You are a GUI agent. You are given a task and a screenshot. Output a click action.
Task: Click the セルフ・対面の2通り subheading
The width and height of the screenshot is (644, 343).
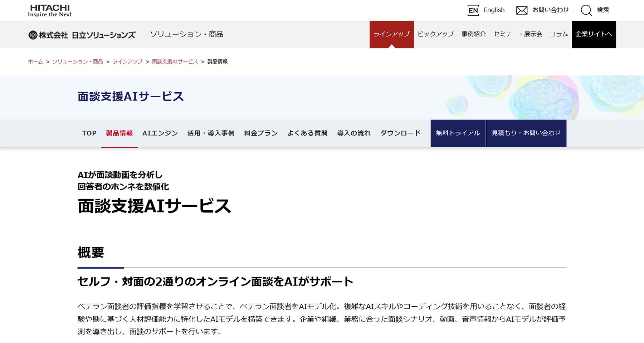coord(215,281)
